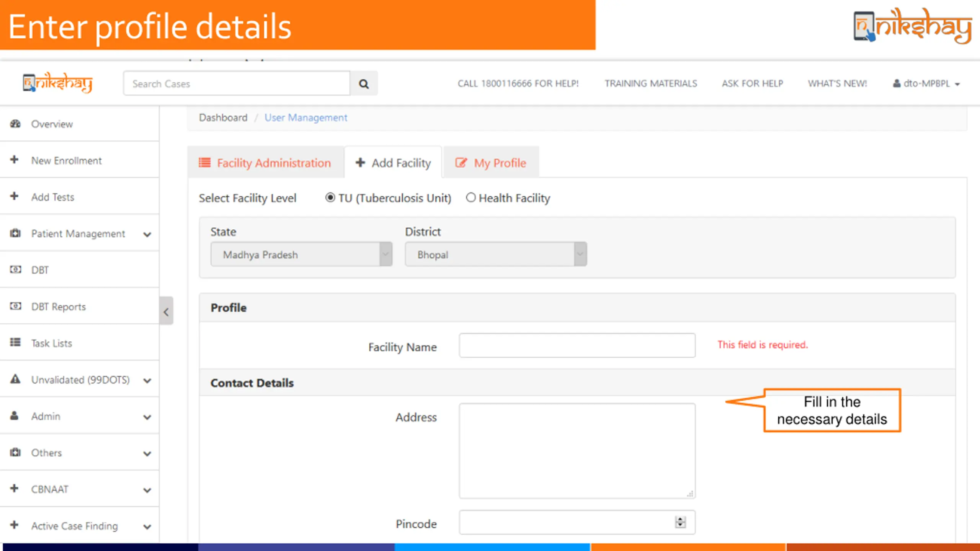Viewport: 980px width, 551px height.
Task: Click the Facility Name text field
Action: coord(577,346)
